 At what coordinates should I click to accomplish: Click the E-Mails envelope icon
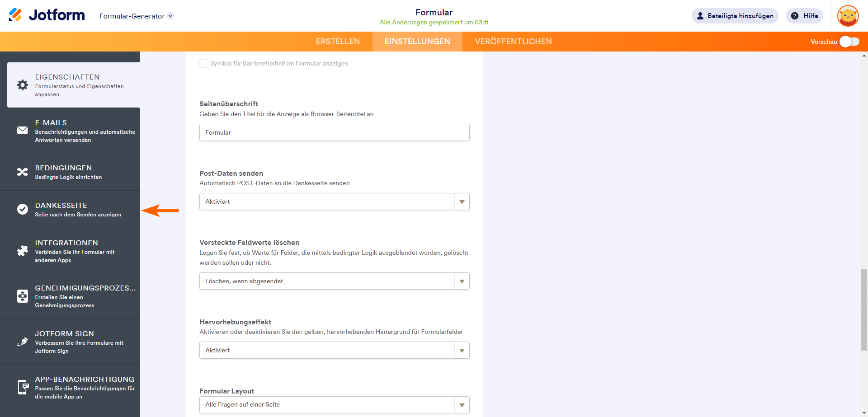coord(23,131)
